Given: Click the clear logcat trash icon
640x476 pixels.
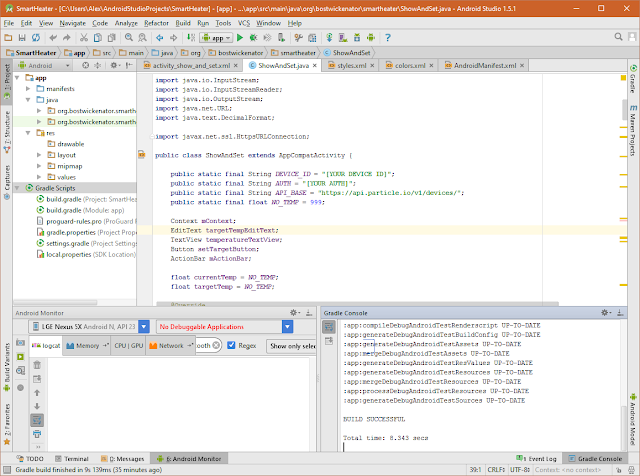Looking at the screenshot, I should (x=37, y=365).
